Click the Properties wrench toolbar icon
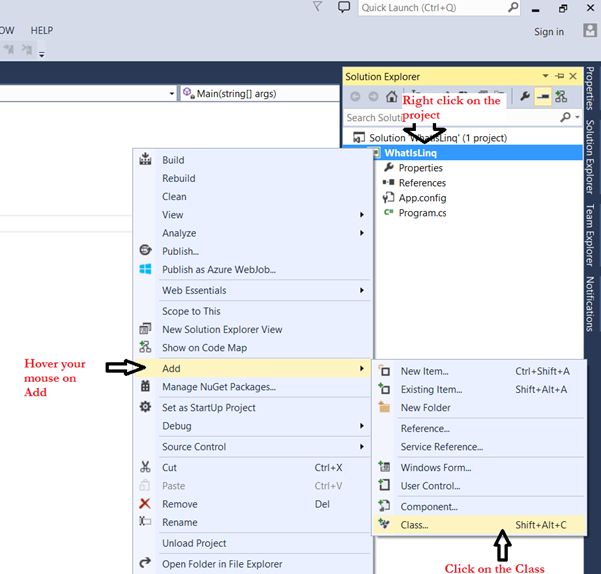 [525, 96]
